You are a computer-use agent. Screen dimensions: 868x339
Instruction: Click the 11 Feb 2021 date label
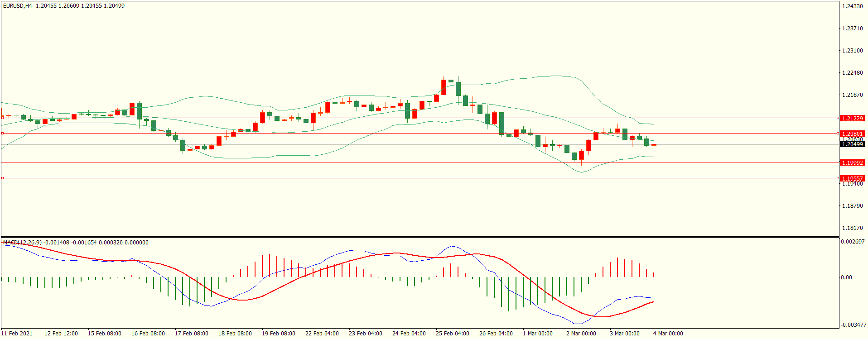point(17,334)
